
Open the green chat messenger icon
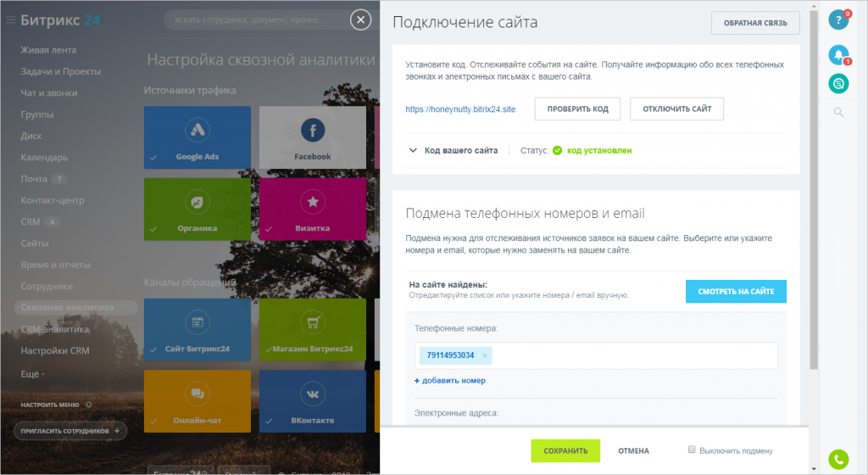[x=838, y=83]
